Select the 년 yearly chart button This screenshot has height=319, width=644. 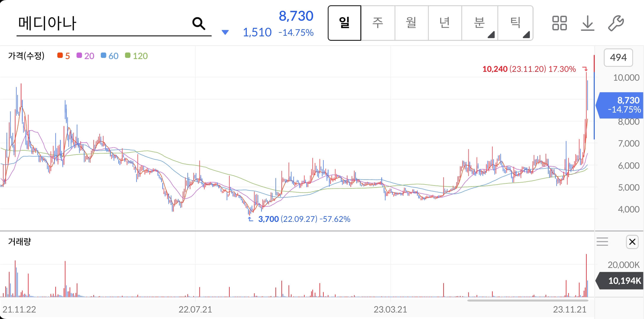445,23
